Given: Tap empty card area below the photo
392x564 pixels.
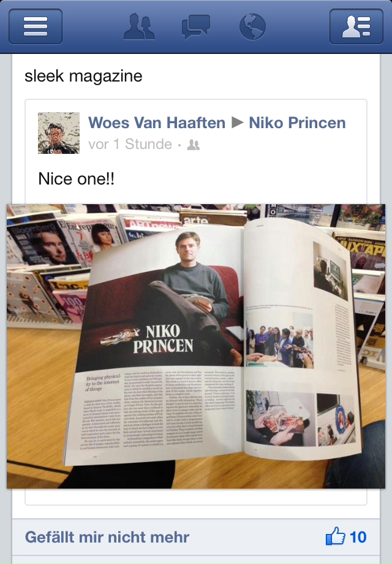Looking at the screenshot, I should coord(196,497).
